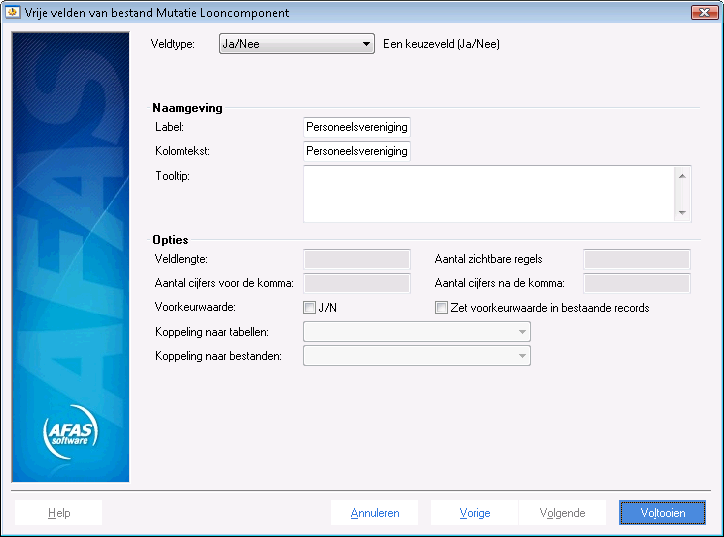724x537 pixels.
Task: Expand the Koppeling naar bestanden dropdown
Action: 416,356
